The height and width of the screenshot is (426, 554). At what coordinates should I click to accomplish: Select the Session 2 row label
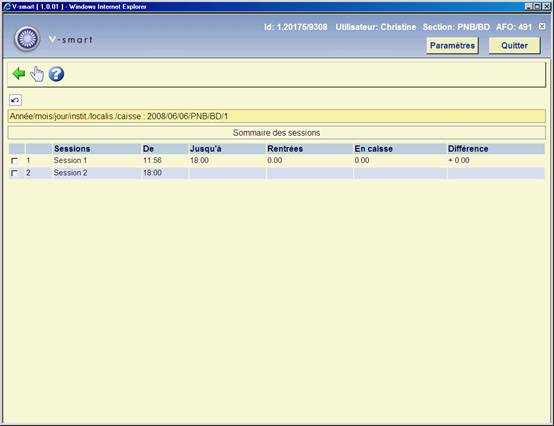click(70, 173)
